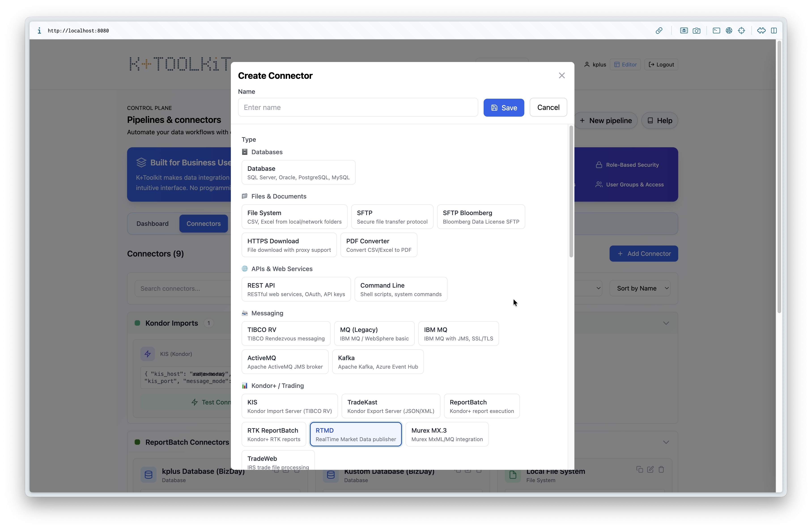Screen dimensions: 812x530
Task: Click the globe network icon in toolbar
Action: tap(729, 31)
